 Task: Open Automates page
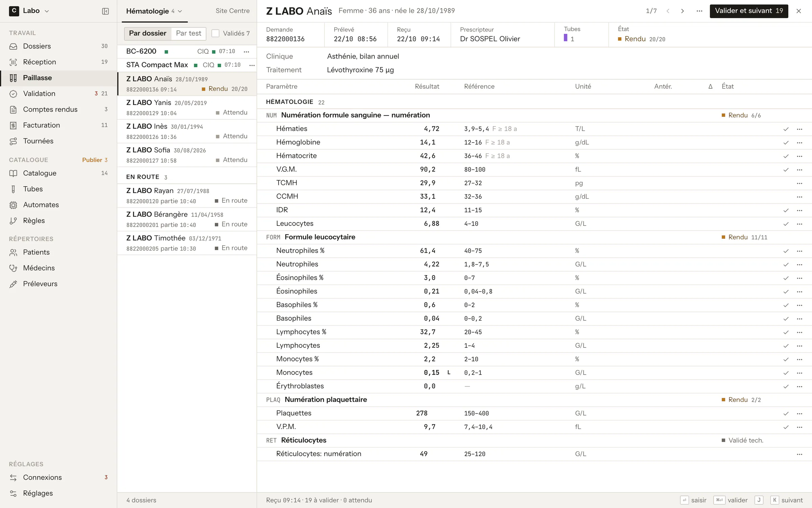[x=59, y=205]
